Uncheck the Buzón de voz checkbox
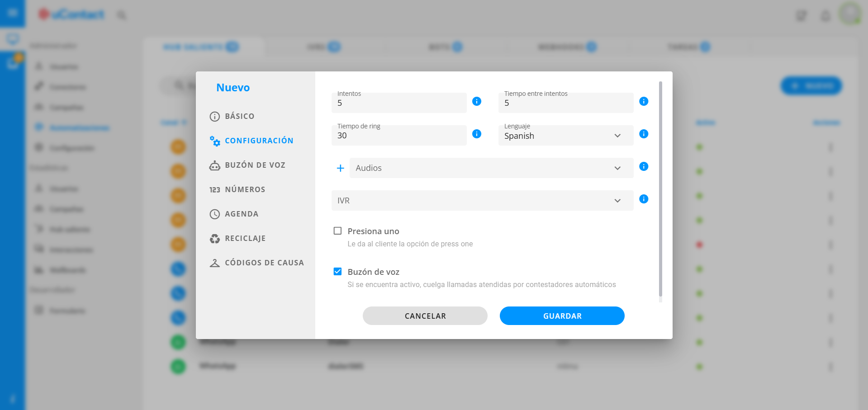The height and width of the screenshot is (410, 868). 337,272
